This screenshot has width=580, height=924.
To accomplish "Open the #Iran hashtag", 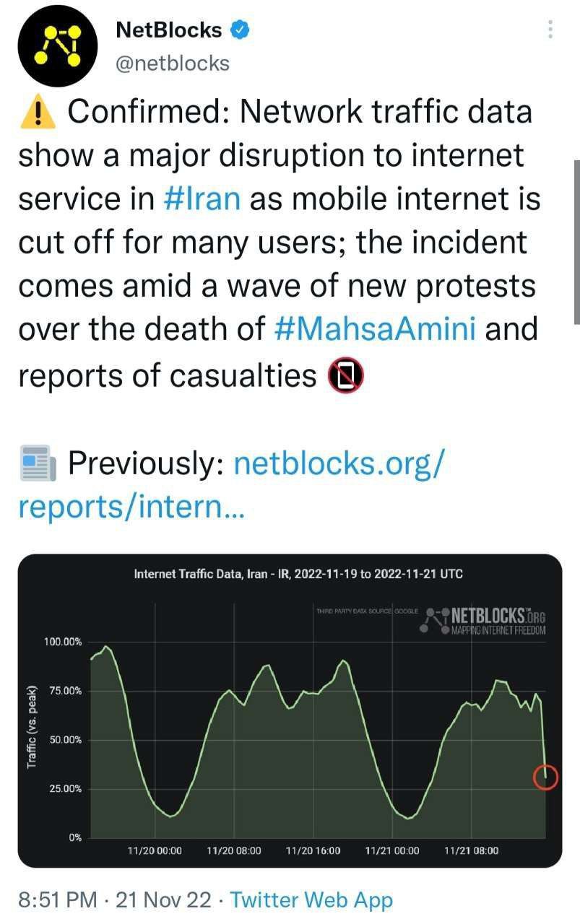I will tap(202, 199).
